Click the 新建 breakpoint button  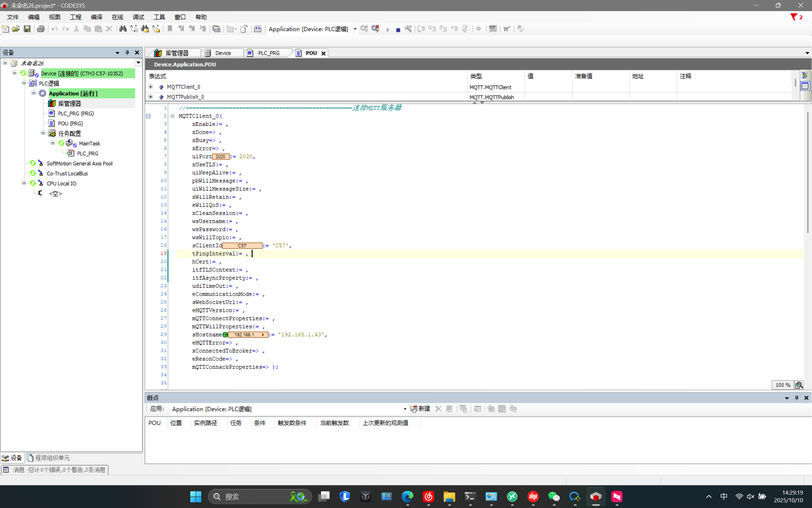click(x=420, y=409)
